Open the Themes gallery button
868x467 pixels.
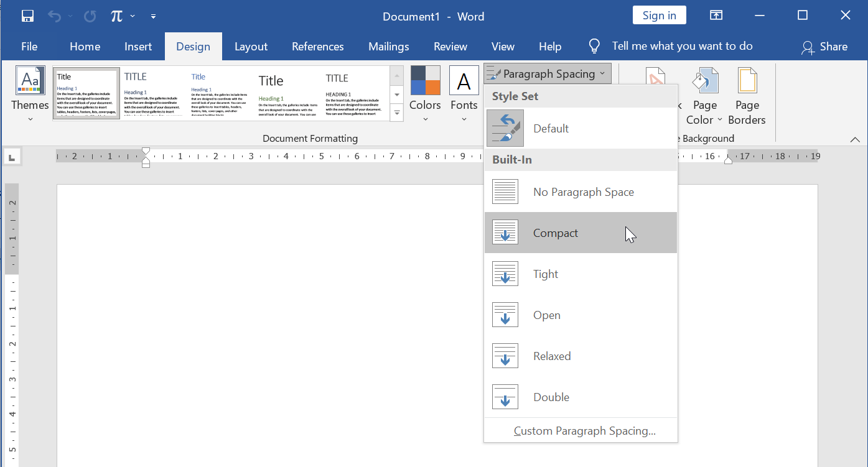(x=30, y=93)
